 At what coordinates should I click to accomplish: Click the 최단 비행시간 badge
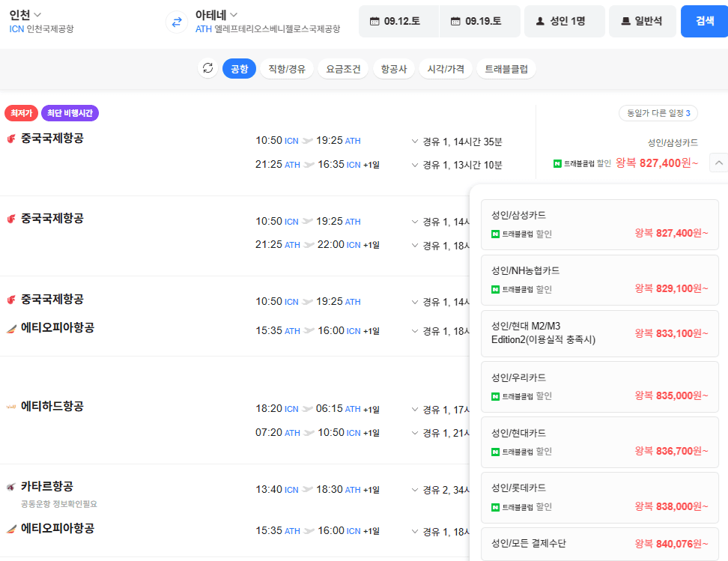(70, 113)
